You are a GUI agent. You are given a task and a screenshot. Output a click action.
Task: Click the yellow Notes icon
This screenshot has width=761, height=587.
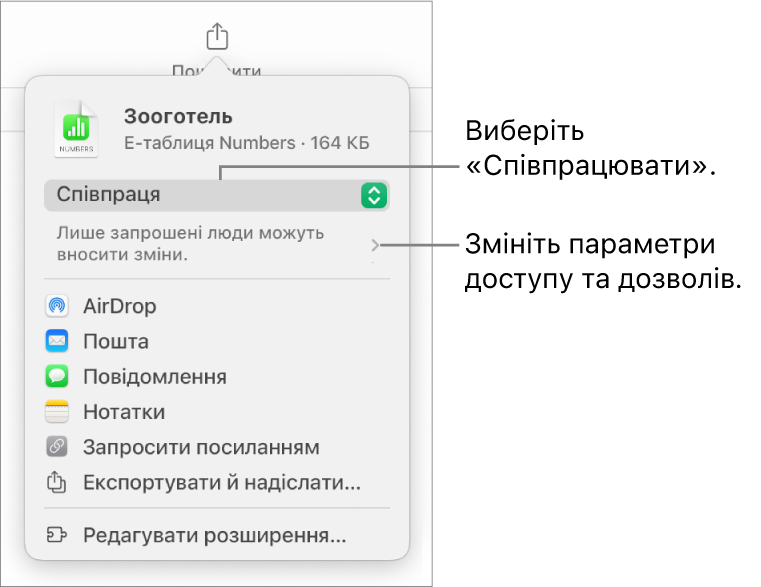(x=57, y=412)
